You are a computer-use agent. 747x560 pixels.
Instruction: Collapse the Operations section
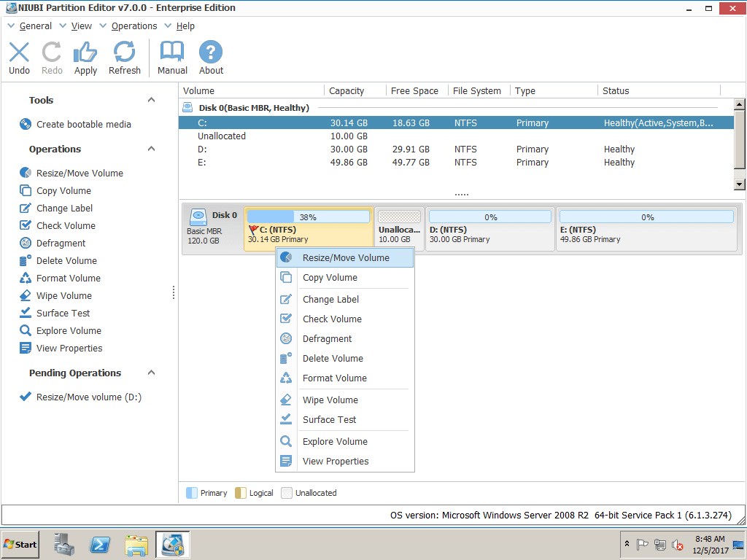point(152,149)
